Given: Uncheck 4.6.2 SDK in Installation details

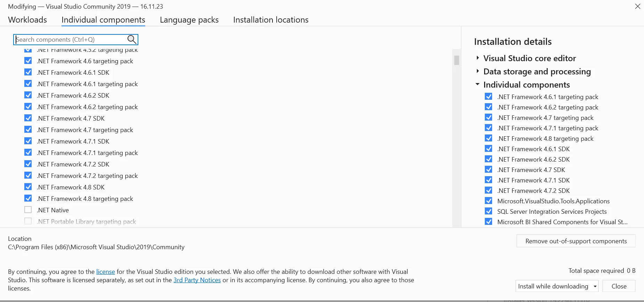Looking at the screenshot, I should click(x=489, y=159).
